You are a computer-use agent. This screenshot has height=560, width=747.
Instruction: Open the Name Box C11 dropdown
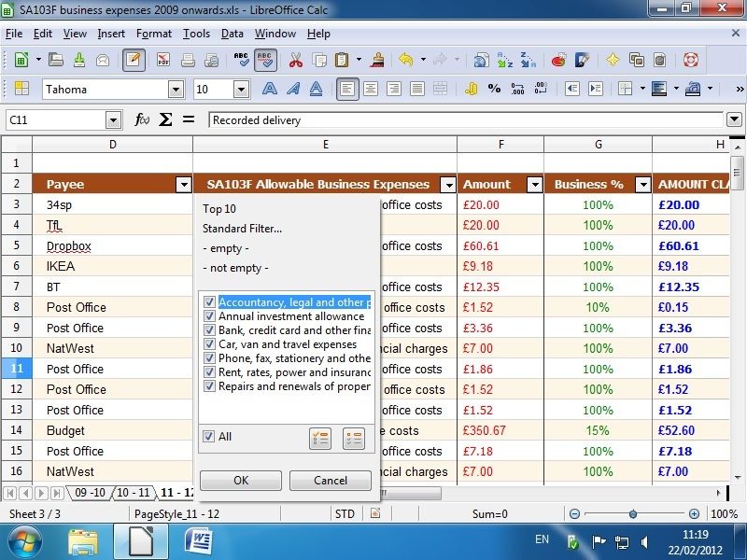pyautogui.click(x=113, y=120)
